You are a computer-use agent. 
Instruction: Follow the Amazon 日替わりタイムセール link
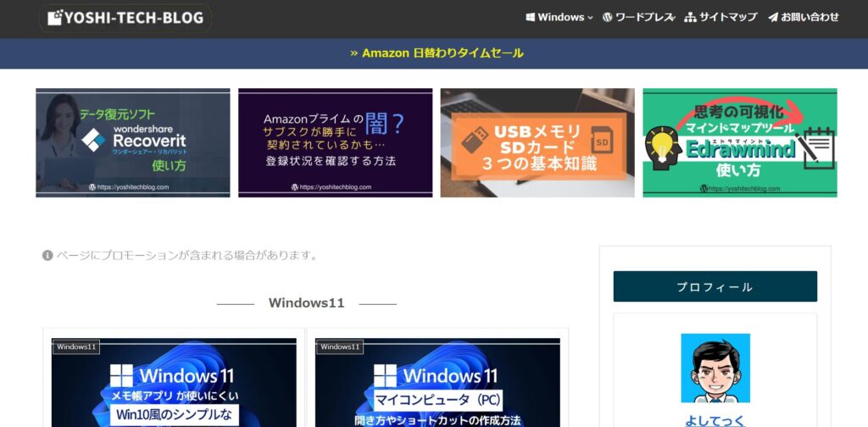(437, 53)
